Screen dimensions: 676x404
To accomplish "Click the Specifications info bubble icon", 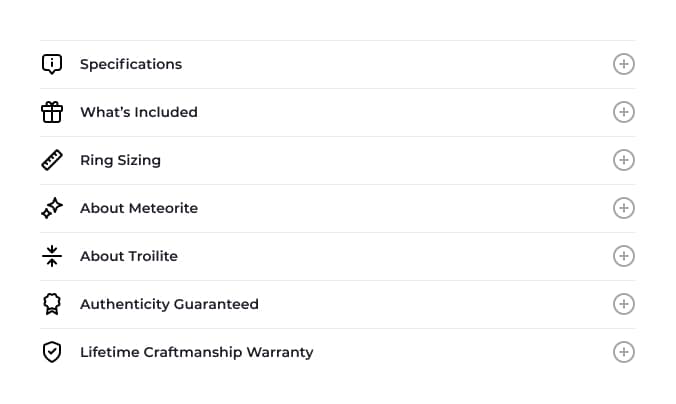I will coord(52,64).
